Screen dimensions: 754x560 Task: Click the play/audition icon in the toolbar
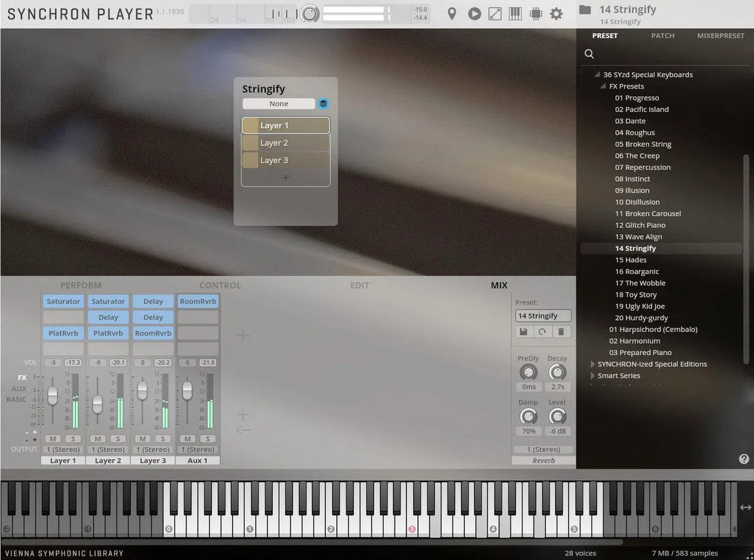coord(474,13)
